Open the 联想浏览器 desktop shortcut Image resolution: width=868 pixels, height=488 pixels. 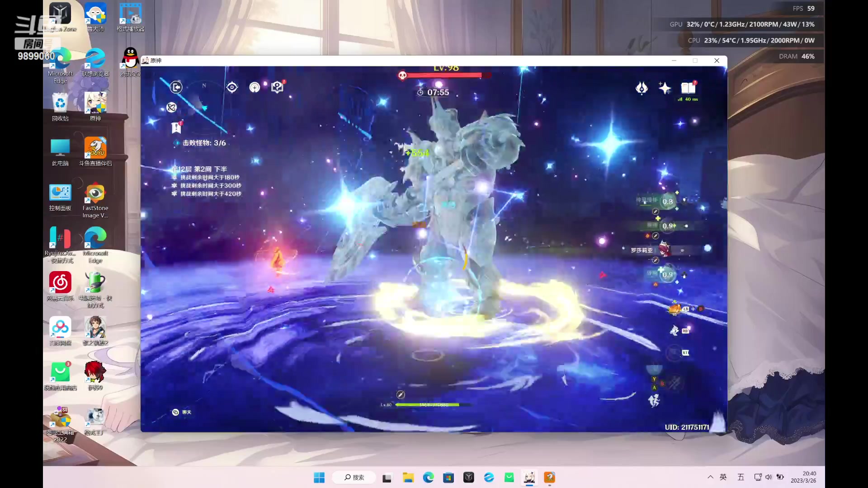[x=95, y=62]
